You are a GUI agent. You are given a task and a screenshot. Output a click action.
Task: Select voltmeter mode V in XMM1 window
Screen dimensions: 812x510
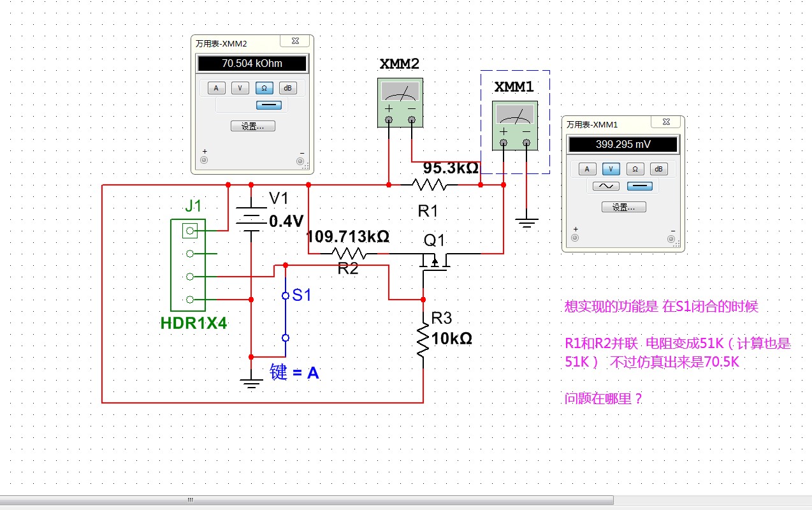(x=611, y=169)
